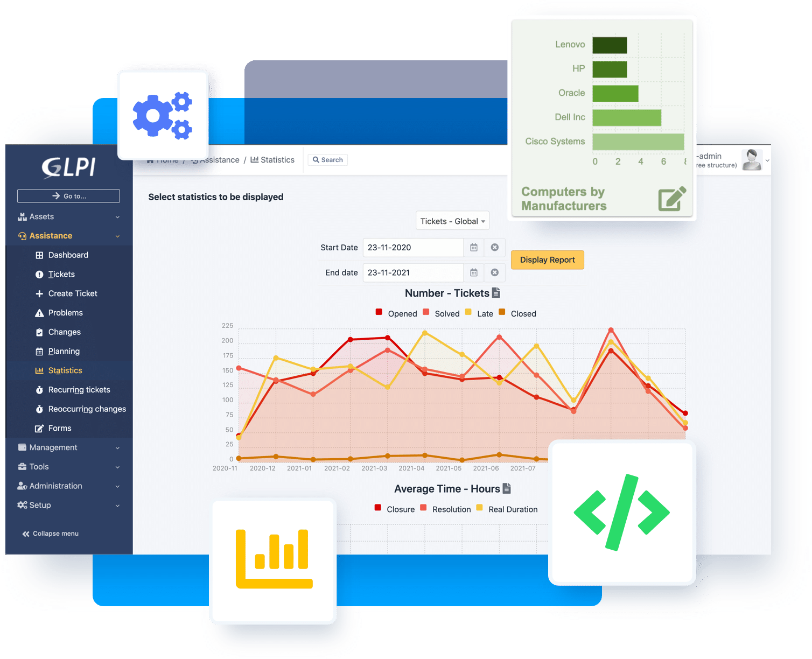Go to the Assistance Dashboard
This screenshot has width=812, height=659.
68,255
